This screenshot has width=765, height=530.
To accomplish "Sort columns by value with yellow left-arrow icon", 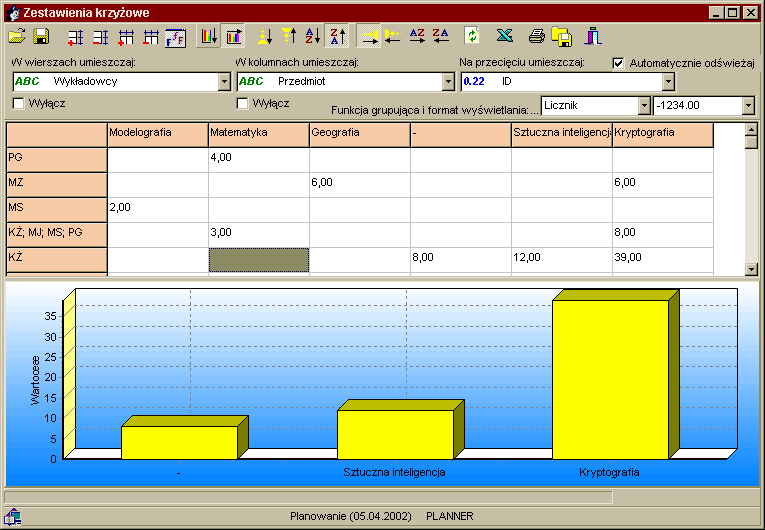I will (x=393, y=37).
